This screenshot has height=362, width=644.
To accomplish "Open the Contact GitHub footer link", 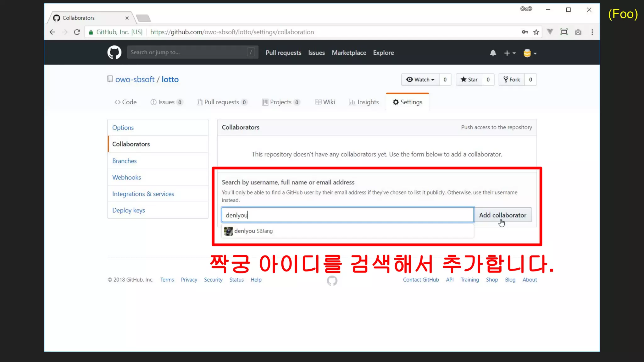I will pyautogui.click(x=421, y=280).
